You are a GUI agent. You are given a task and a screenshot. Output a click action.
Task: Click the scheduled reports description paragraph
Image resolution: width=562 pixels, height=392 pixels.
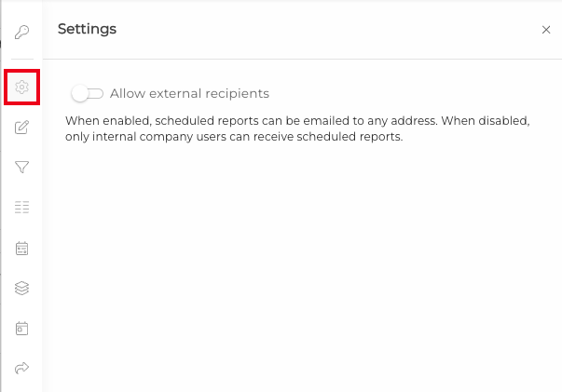[x=297, y=128]
